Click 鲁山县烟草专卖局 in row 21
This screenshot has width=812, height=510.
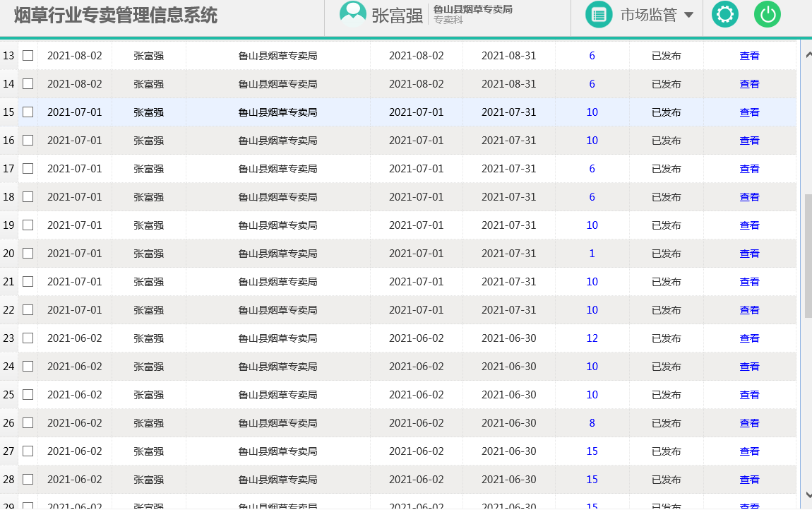[277, 282]
